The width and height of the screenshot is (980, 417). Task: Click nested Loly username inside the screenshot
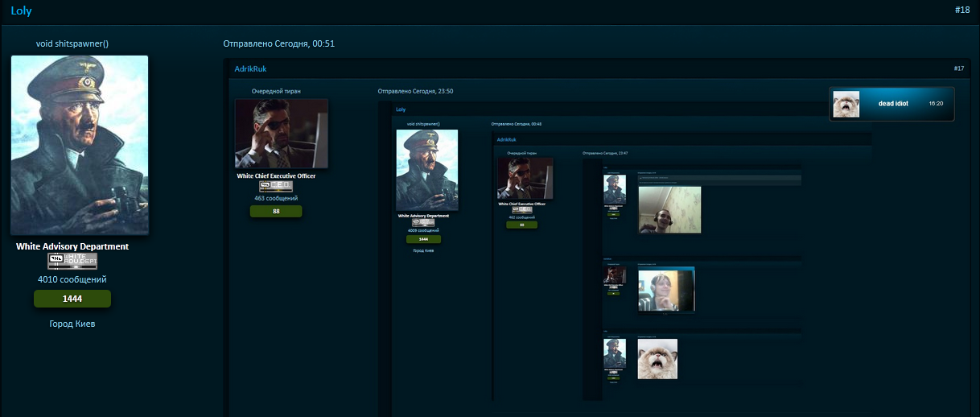tap(401, 109)
